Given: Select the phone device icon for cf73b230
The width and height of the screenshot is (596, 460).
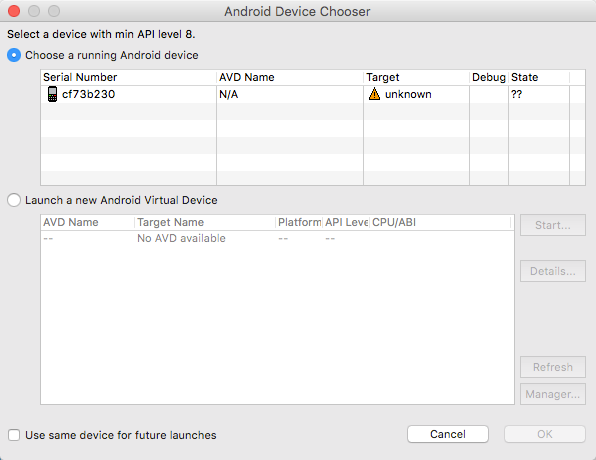Looking at the screenshot, I should pos(52,94).
